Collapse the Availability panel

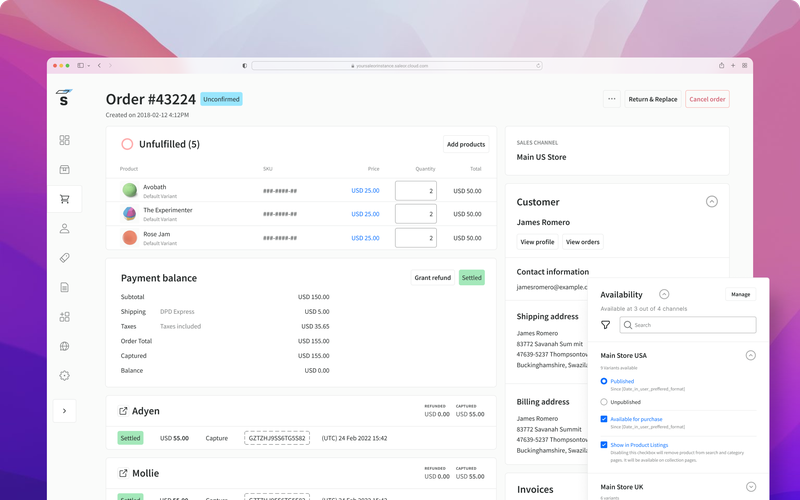pos(664,294)
